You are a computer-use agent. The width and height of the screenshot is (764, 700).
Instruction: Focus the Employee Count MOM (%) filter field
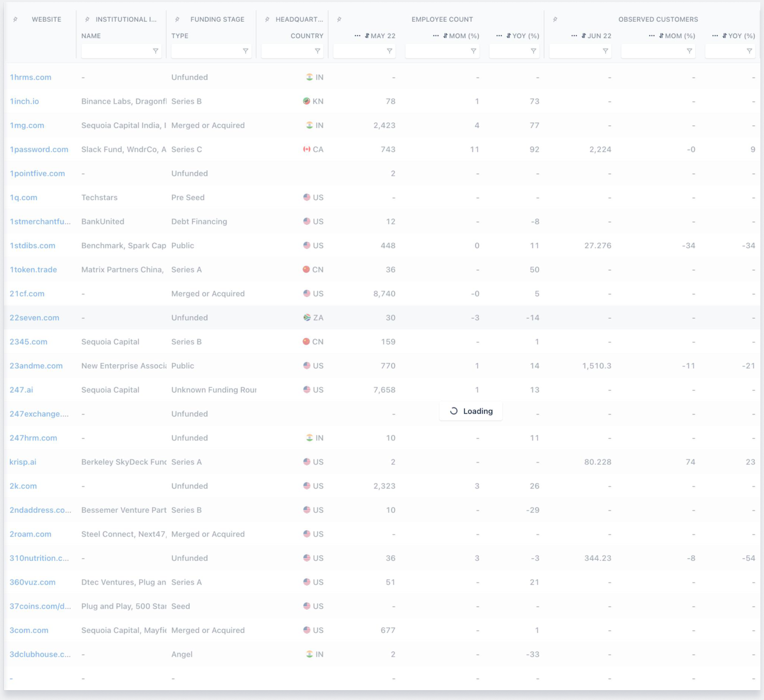(442, 51)
